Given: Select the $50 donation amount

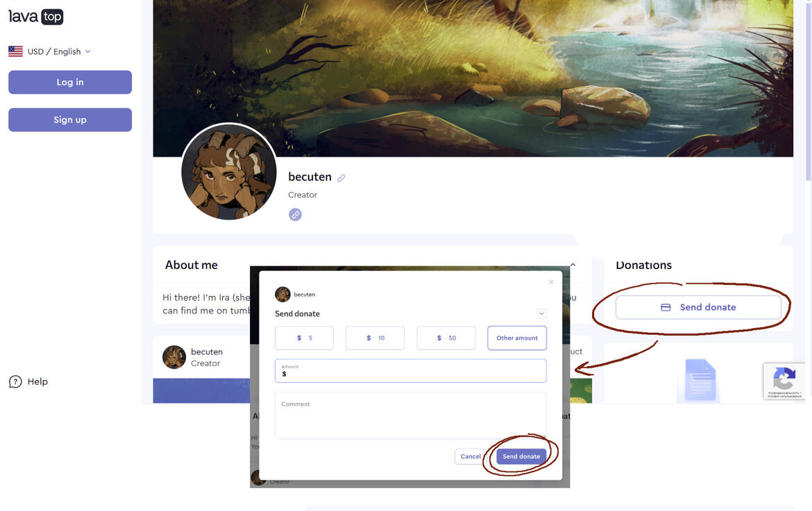Looking at the screenshot, I should (x=446, y=338).
